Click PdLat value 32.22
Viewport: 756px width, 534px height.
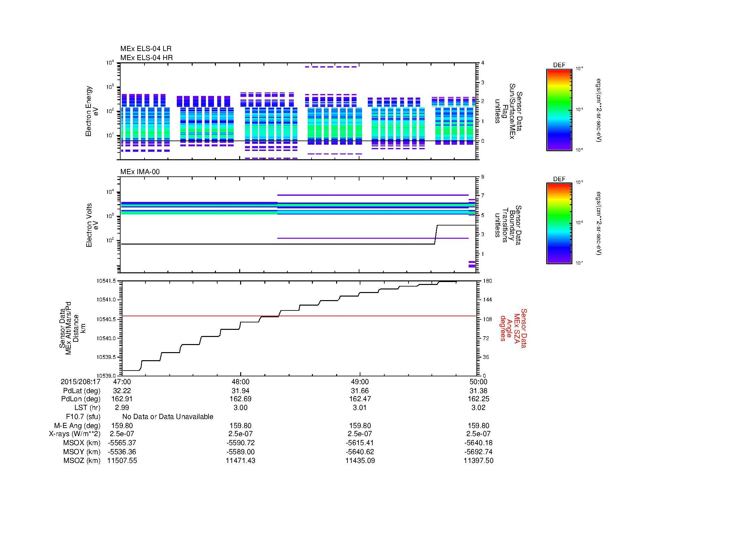[122, 391]
